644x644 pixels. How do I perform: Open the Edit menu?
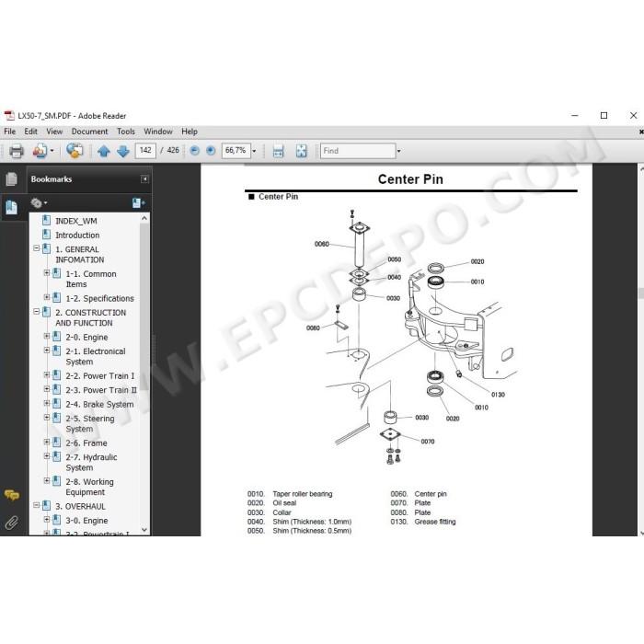pos(30,132)
